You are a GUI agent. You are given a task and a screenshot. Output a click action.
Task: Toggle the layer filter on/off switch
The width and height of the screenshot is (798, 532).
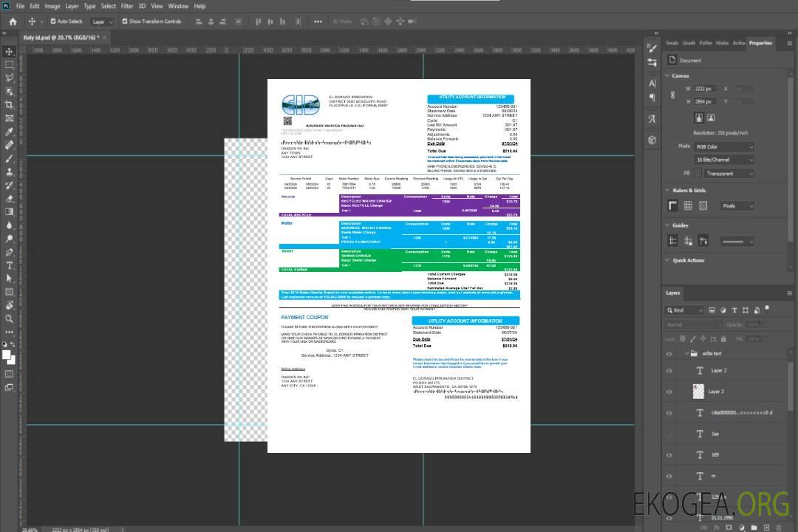pyautogui.click(x=767, y=309)
